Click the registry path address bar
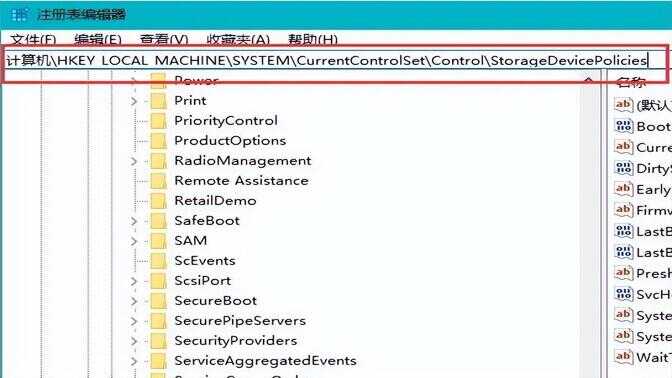This screenshot has width=672, height=378. pyautogui.click(x=335, y=61)
